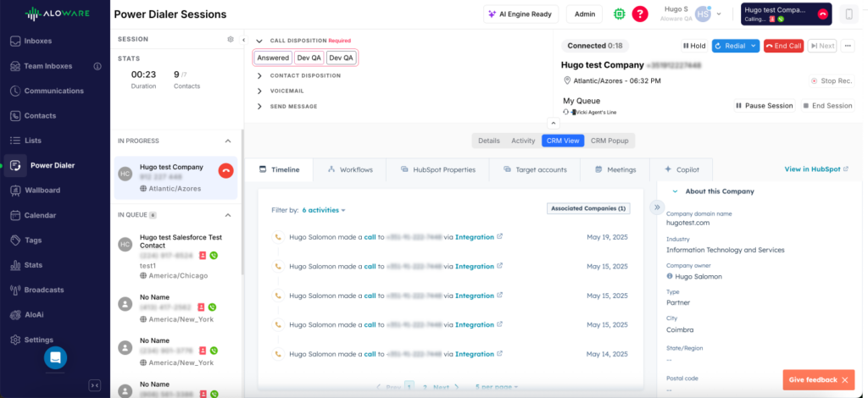The image size is (868, 398).
Task: Switch to the CRM Popup view
Action: [x=609, y=141]
